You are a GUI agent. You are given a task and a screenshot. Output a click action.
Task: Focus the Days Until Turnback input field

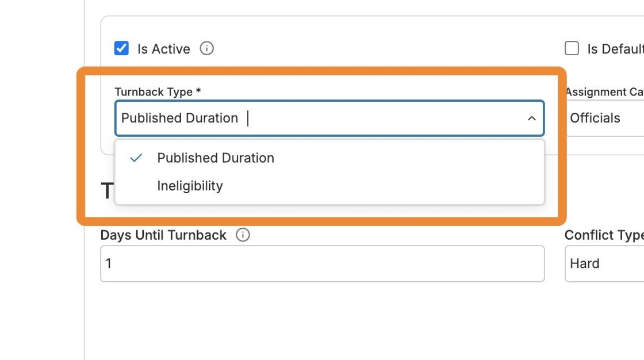click(322, 264)
